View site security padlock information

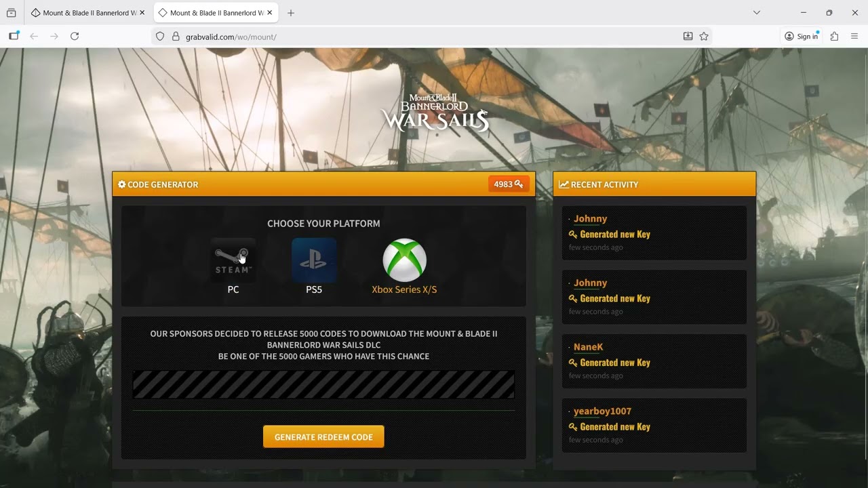point(176,37)
